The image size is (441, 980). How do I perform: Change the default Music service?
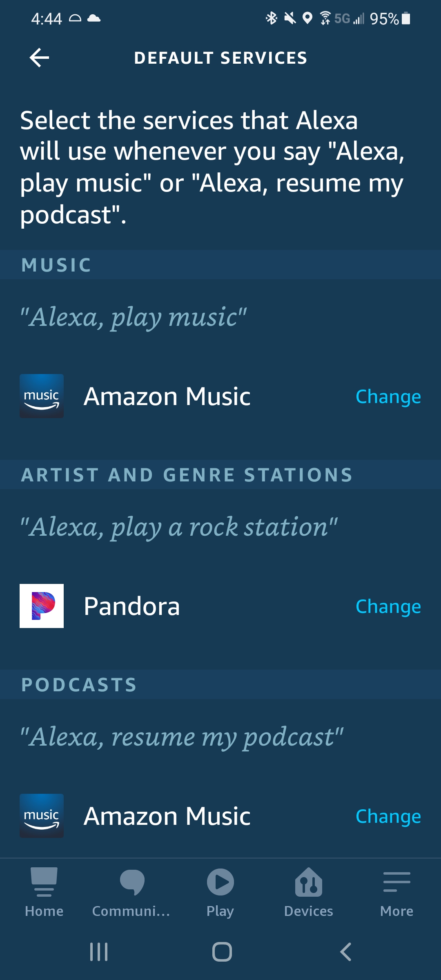[388, 397]
